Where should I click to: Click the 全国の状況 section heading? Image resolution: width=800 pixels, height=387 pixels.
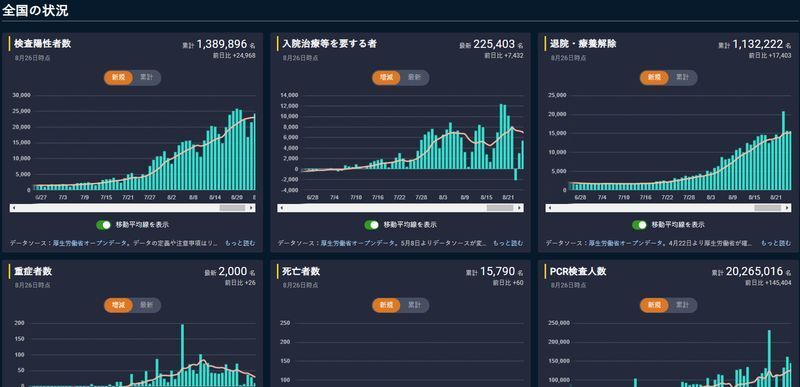(x=35, y=10)
